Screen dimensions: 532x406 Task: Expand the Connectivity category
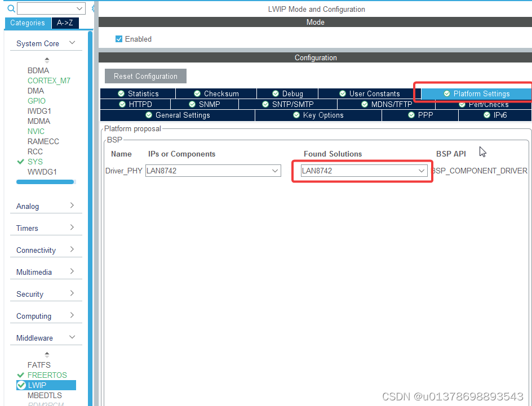[x=72, y=249]
